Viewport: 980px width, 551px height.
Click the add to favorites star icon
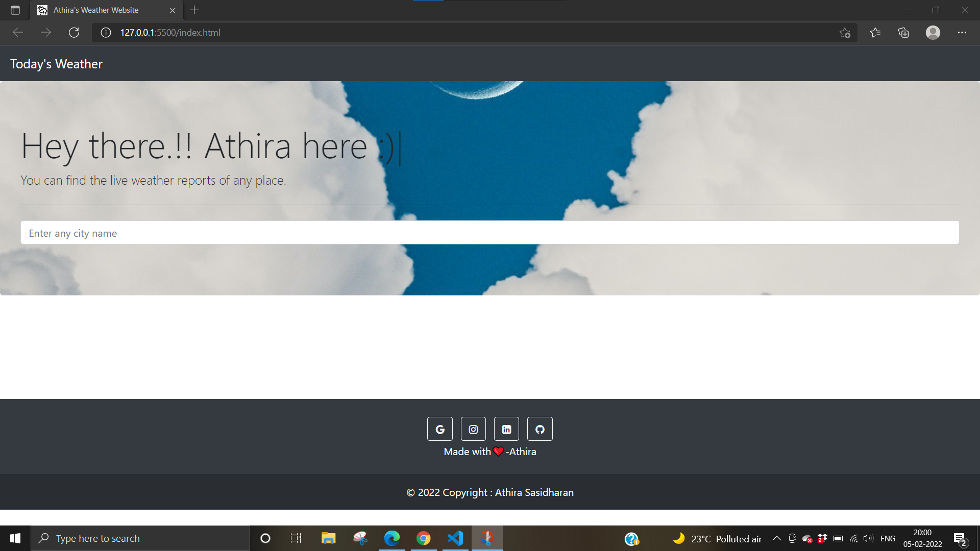pos(845,32)
